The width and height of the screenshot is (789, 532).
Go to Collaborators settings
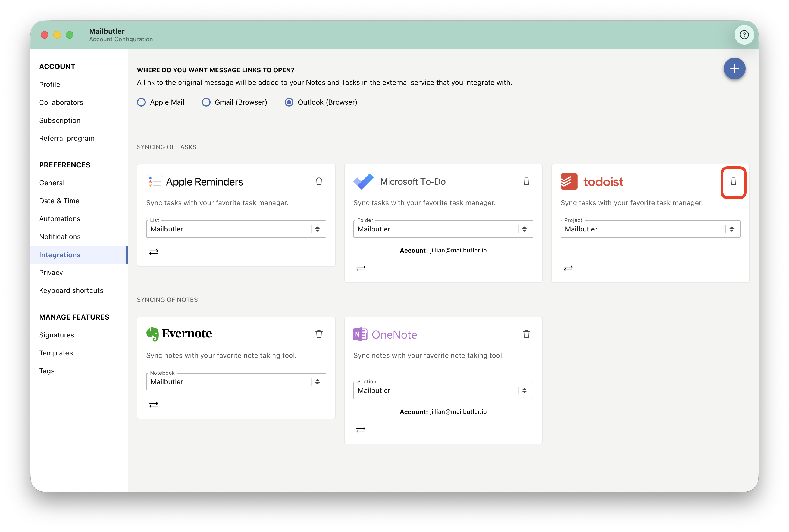tap(61, 102)
